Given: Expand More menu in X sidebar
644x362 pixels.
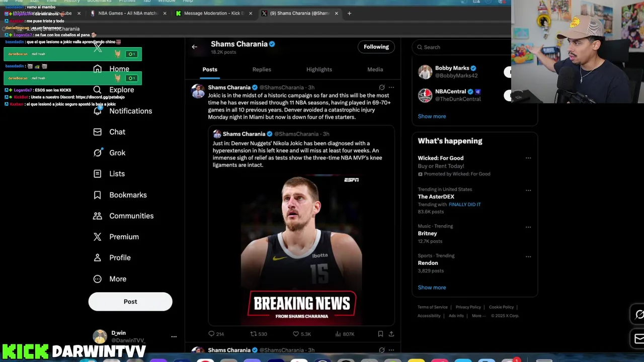Looking at the screenshot, I should [110, 279].
